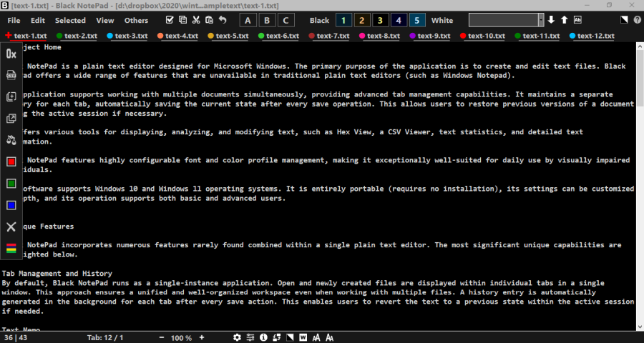
Task: Select the active text-1.txt tab
Action: coord(26,36)
